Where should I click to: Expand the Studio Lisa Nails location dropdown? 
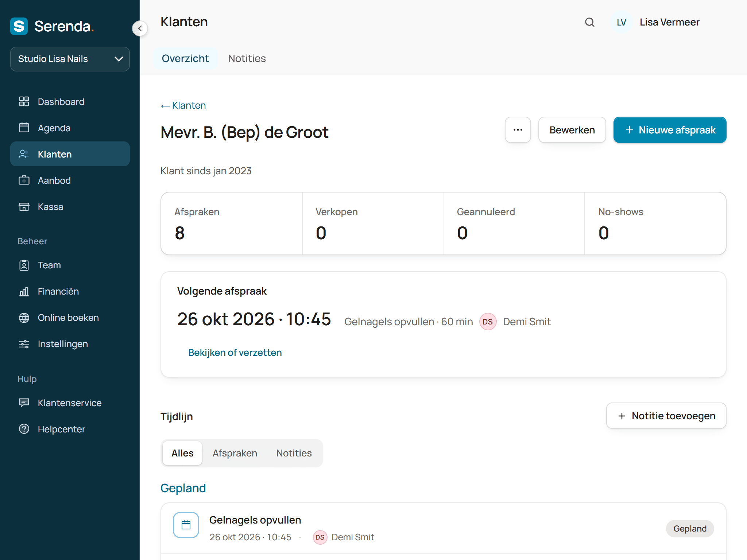point(70,59)
